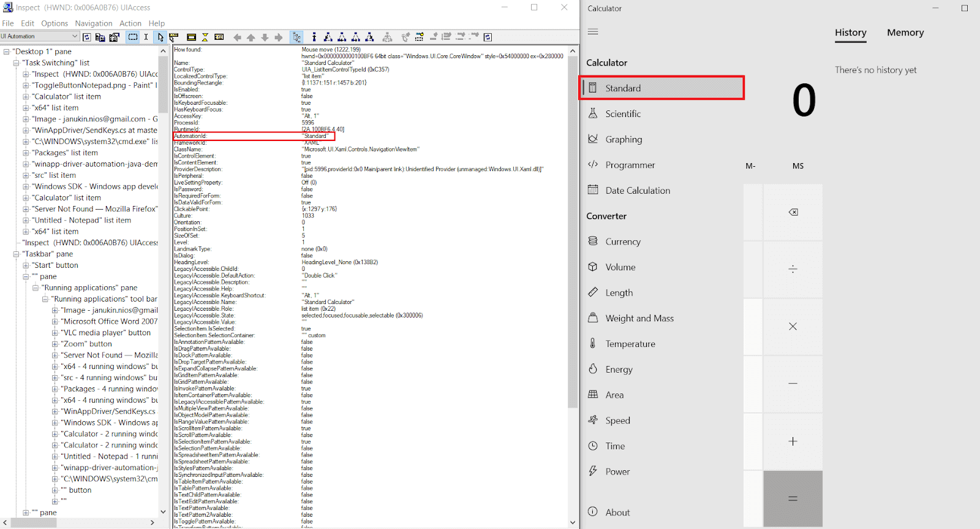Open the File menu in Inspect
The height and width of the screenshot is (529, 980).
tap(8, 23)
